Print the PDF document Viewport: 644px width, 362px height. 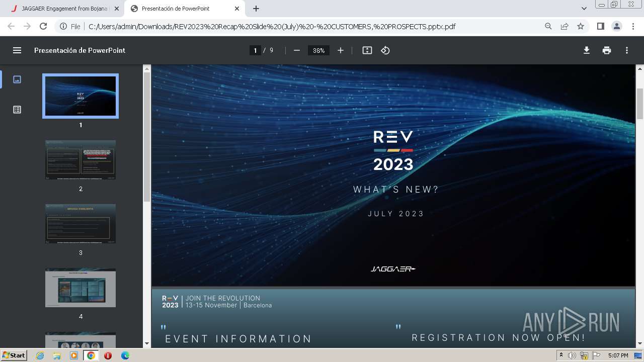click(607, 50)
